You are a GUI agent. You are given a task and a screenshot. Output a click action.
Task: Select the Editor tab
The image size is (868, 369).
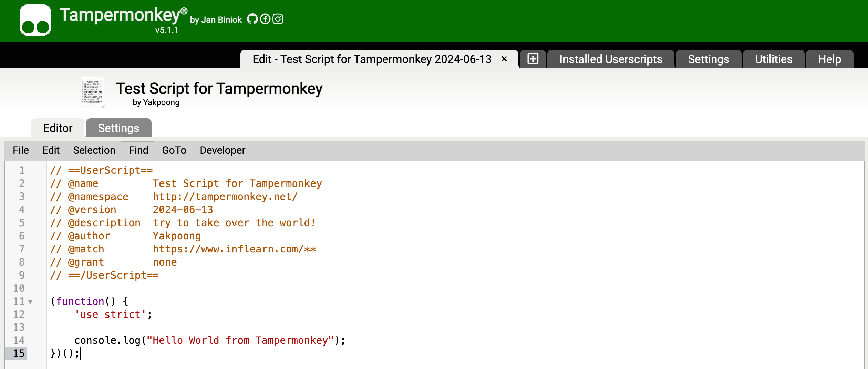(58, 128)
